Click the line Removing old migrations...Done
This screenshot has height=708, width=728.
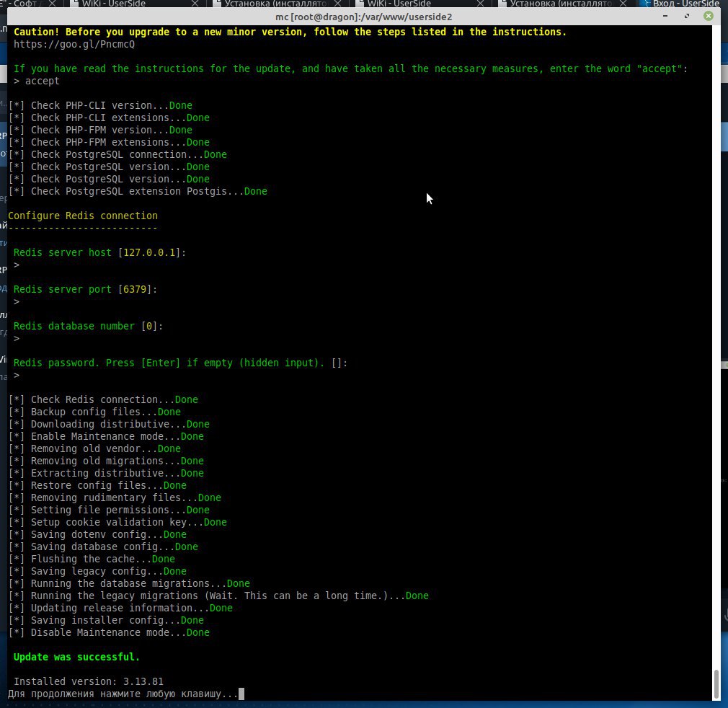tap(107, 461)
